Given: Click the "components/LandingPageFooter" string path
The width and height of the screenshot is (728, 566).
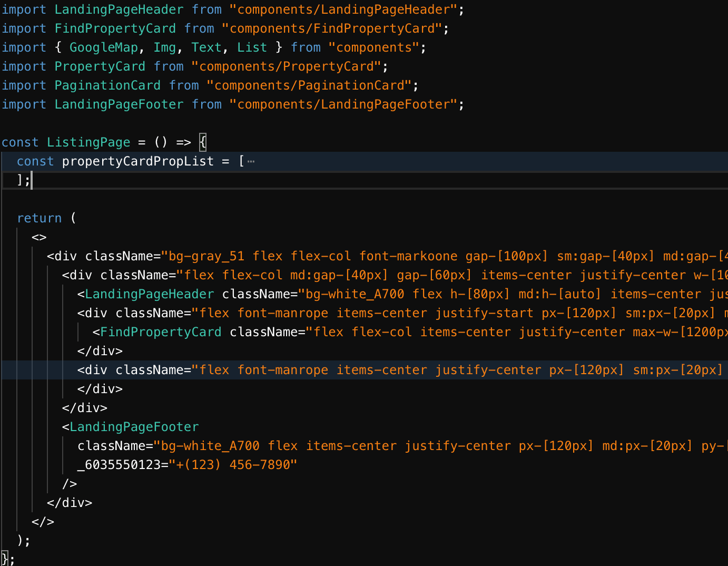Looking at the screenshot, I should point(345,104).
